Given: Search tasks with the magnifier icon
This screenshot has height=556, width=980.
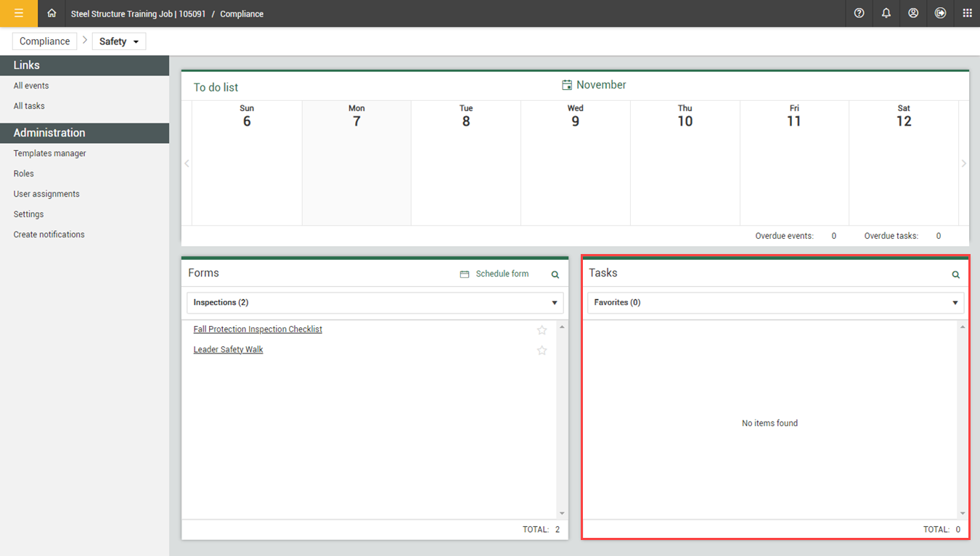Looking at the screenshot, I should (x=956, y=274).
